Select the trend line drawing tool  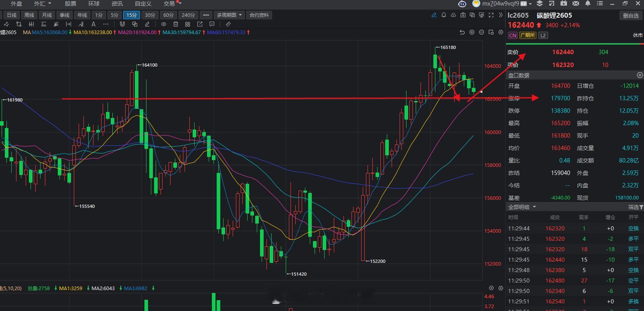pyautogui.click(x=6, y=24)
